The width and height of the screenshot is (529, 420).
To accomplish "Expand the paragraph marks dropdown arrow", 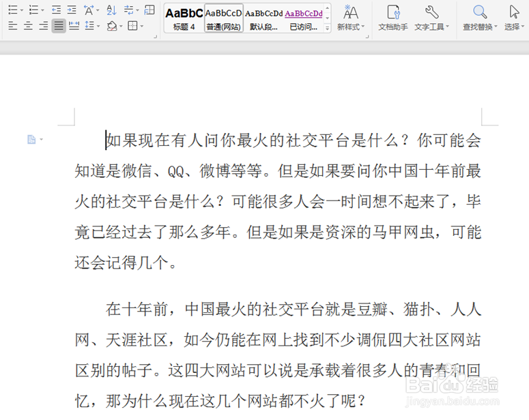I will (x=138, y=10).
